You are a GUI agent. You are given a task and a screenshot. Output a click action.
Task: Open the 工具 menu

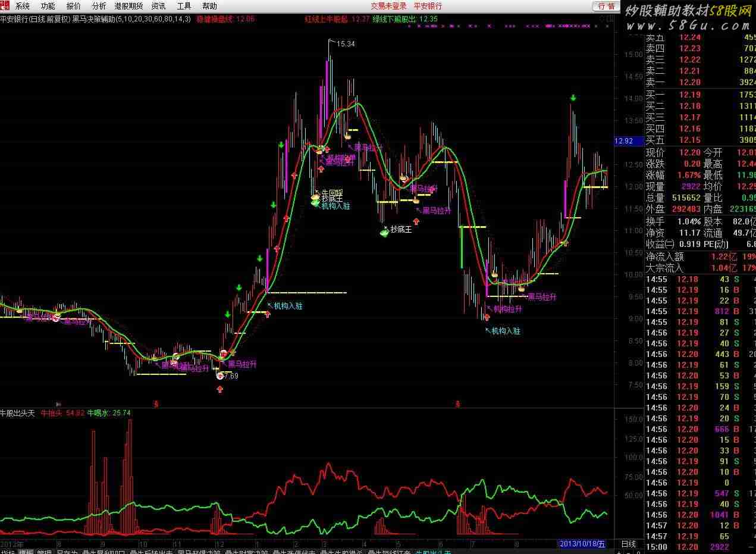[x=184, y=6]
